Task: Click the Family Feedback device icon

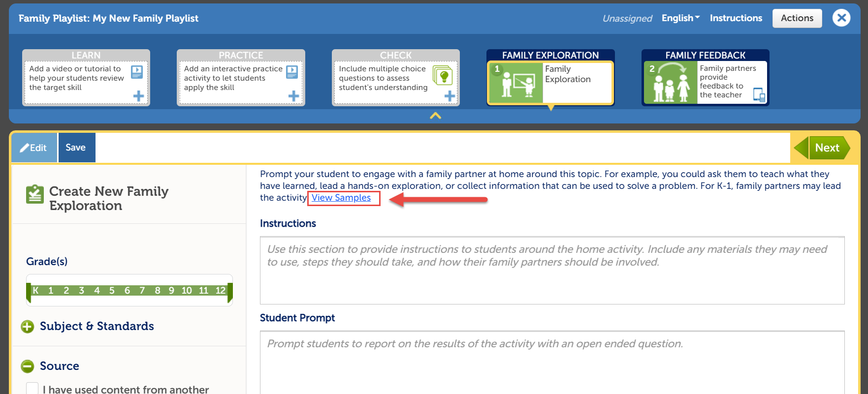Action: point(759,95)
